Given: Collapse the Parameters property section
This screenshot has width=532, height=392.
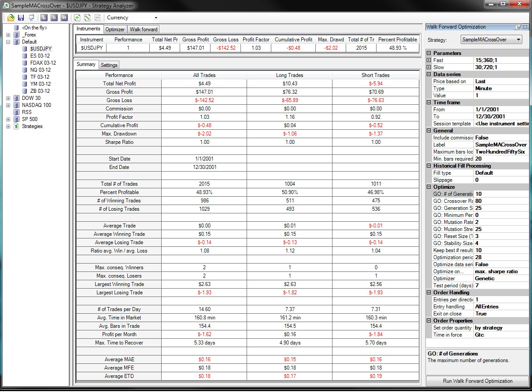Looking at the screenshot, I should pyautogui.click(x=429, y=53).
